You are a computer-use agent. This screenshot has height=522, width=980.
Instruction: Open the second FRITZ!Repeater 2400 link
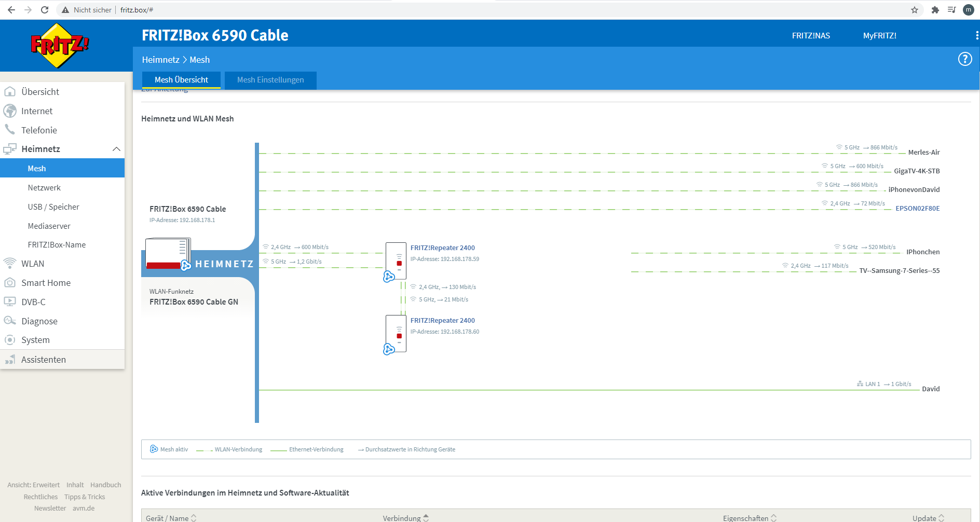(442, 320)
